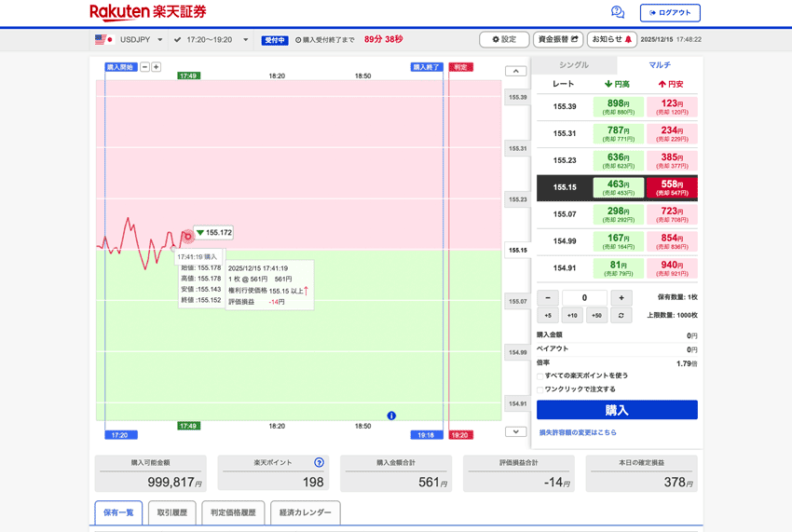Click the 購入終了 chart marker label
Viewport: 792px width, 532px height.
(427, 67)
